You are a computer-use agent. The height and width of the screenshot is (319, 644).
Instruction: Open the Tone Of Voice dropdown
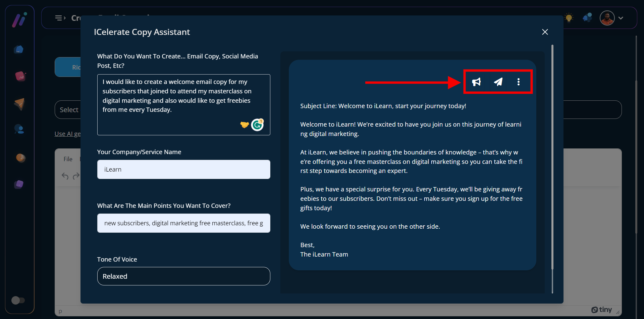[183, 276]
